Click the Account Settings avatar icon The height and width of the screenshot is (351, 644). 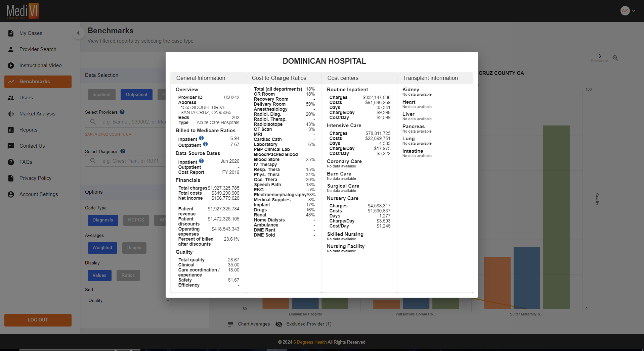[11, 194]
